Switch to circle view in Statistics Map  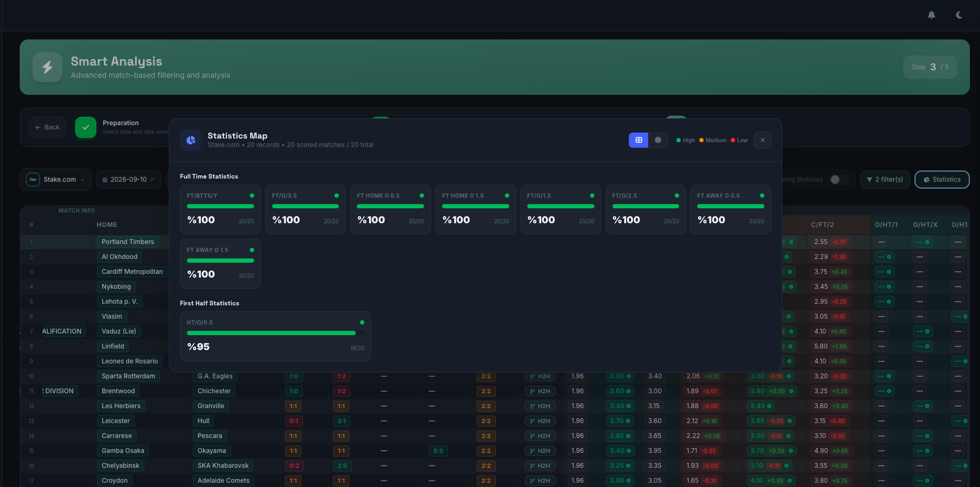[x=658, y=140]
